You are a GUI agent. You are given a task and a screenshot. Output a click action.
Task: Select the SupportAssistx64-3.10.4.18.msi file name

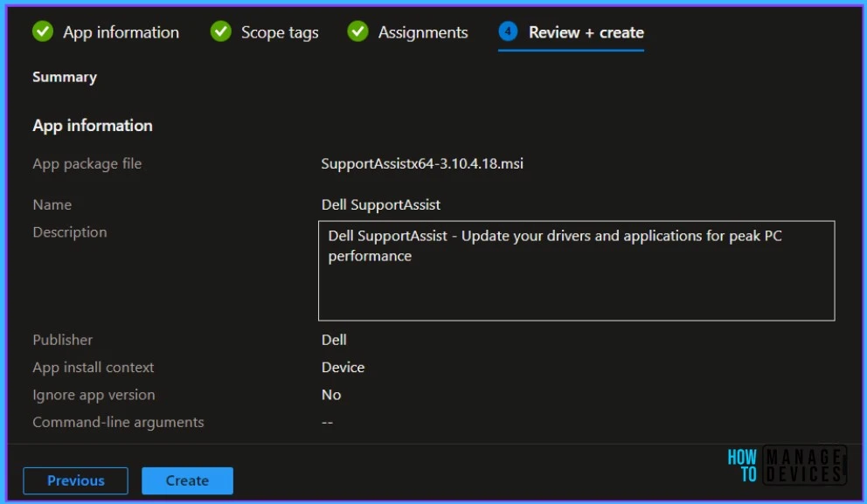[422, 163]
